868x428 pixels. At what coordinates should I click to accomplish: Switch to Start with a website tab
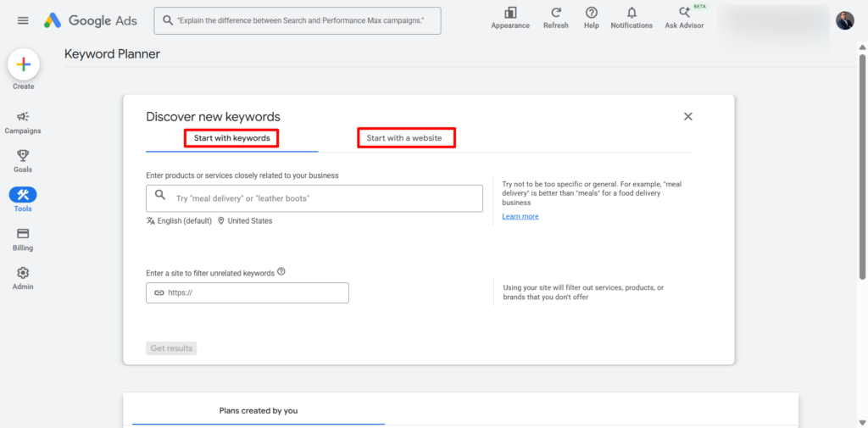(x=406, y=138)
